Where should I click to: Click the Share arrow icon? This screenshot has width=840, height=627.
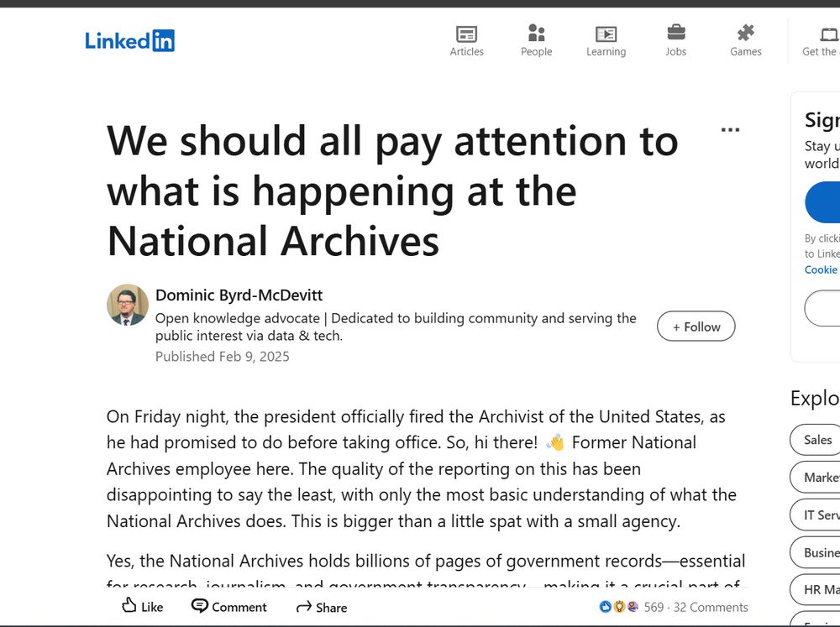click(x=320, y=606)
